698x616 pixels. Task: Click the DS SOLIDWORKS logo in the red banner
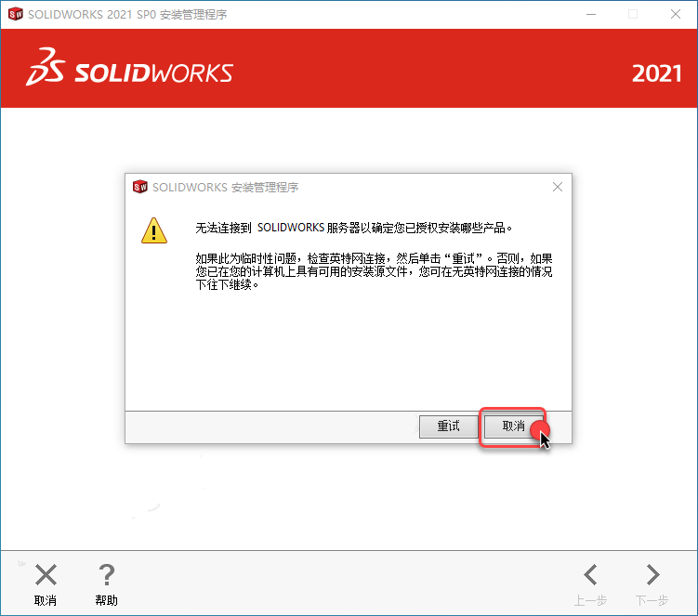129,67
